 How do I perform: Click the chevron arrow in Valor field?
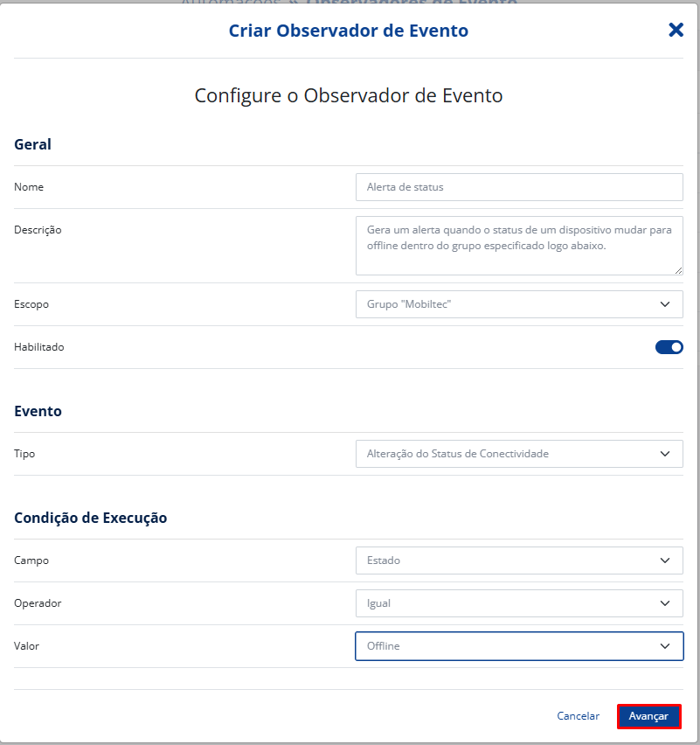[666, 646]
